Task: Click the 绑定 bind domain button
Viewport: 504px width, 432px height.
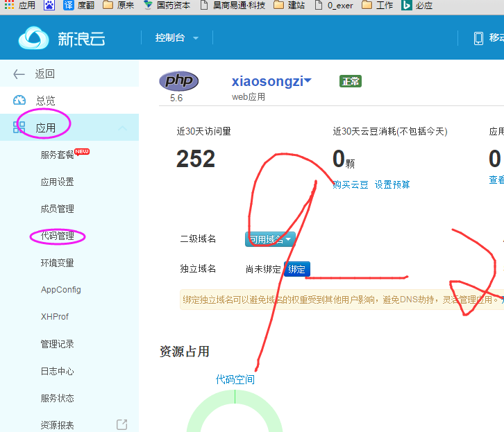Action: click(x=296, y=269)
